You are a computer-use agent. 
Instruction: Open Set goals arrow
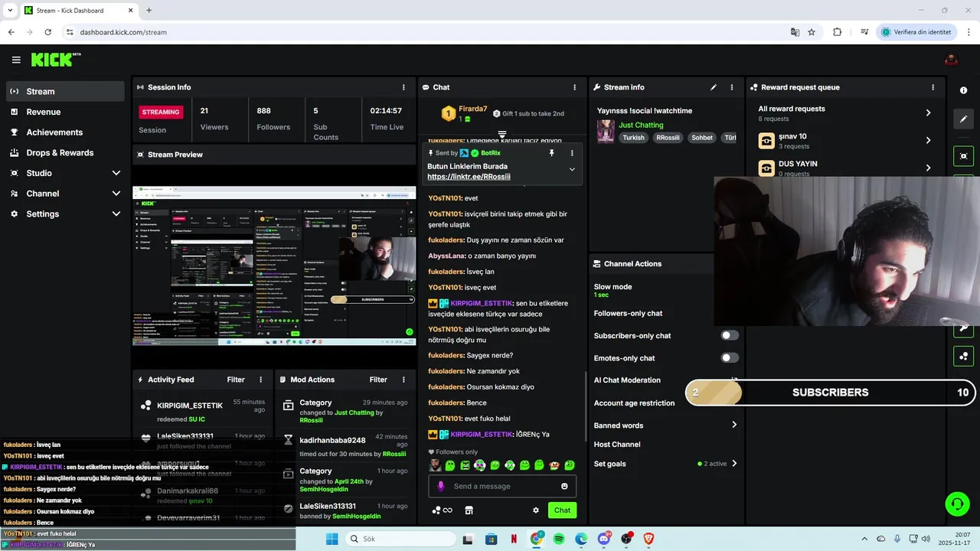[733, 464]
